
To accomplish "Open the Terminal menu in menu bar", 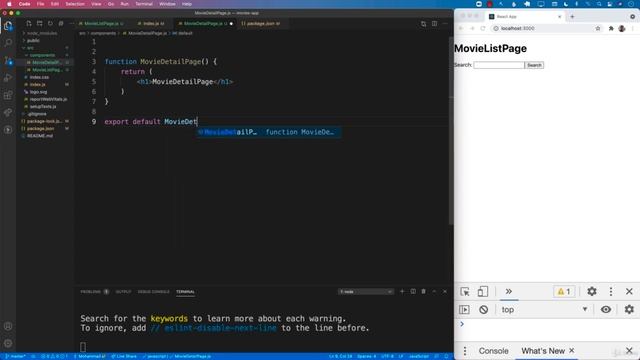I will 144,4.
